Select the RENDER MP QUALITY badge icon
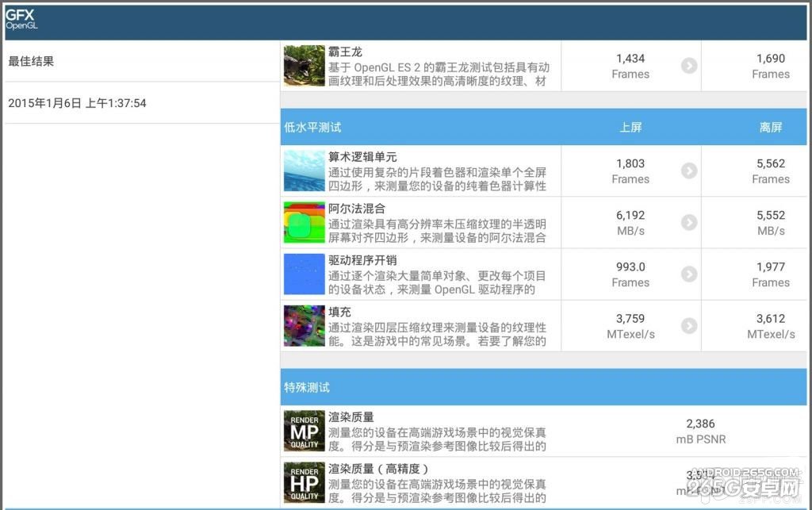Viewport: 812px width, 510px height. coord(304,431)
